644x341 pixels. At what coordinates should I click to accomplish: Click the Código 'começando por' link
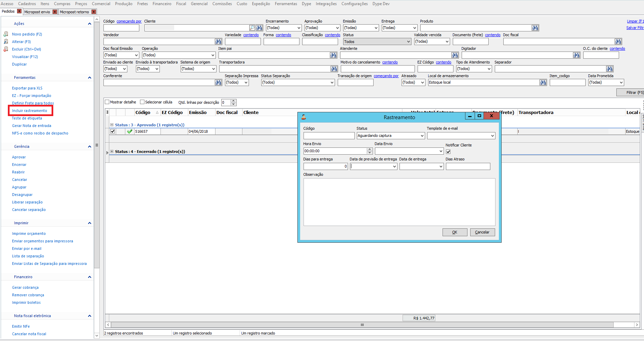coord(129,21)
